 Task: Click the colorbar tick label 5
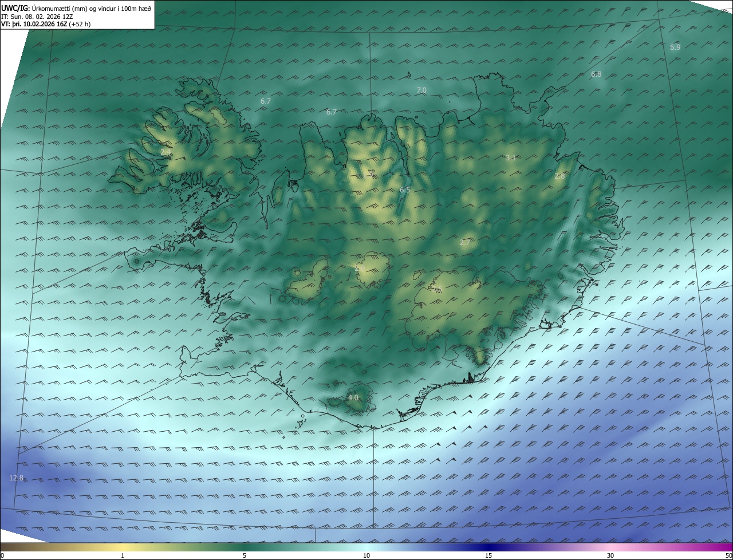[245, 555]
